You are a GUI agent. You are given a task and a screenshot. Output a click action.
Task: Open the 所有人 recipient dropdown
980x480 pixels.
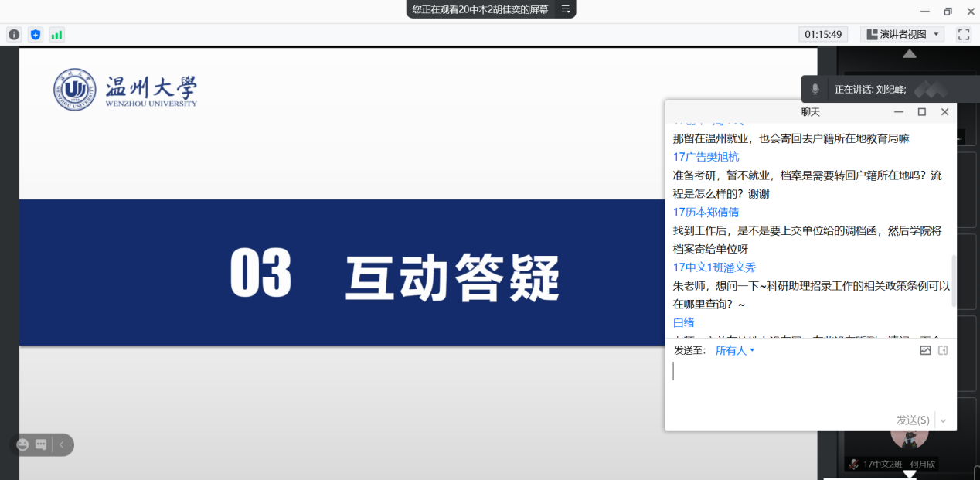[734, 350]
